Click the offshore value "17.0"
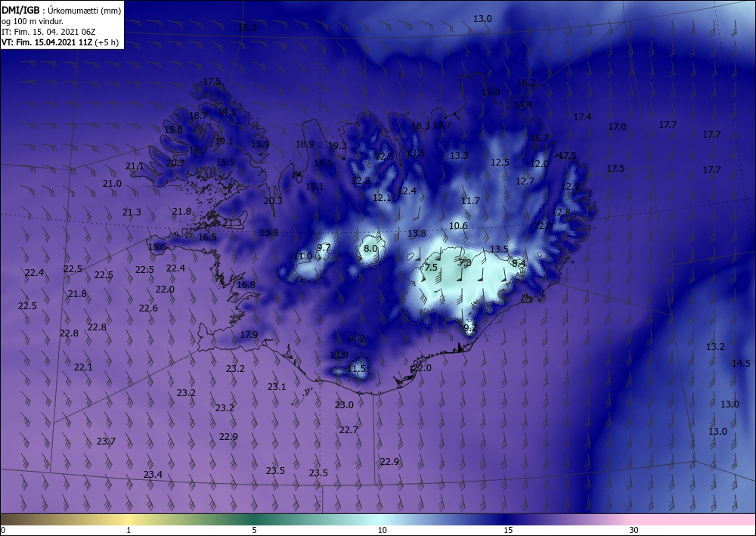The image size is (756, 536). [x=617, y=127]
